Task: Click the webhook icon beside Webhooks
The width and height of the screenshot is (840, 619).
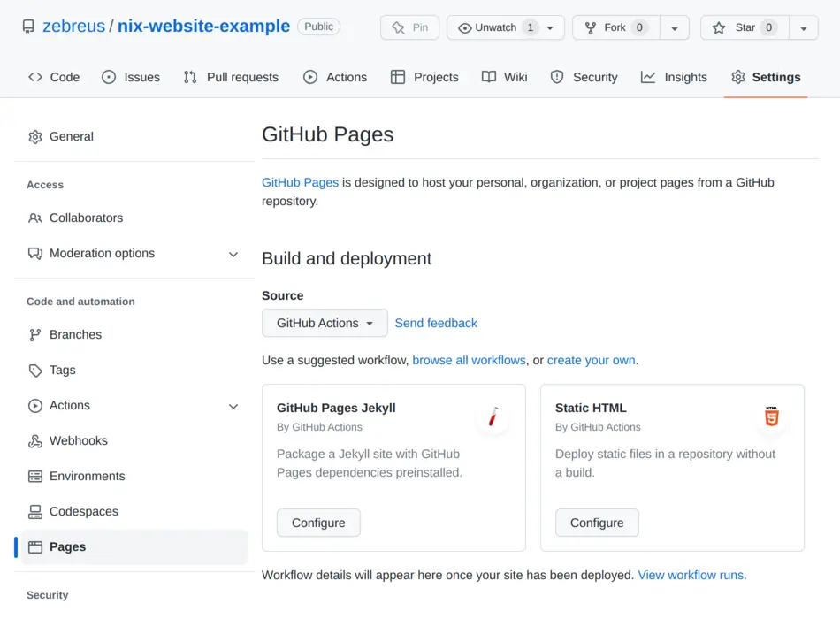Action: click(x=35, y=441)
